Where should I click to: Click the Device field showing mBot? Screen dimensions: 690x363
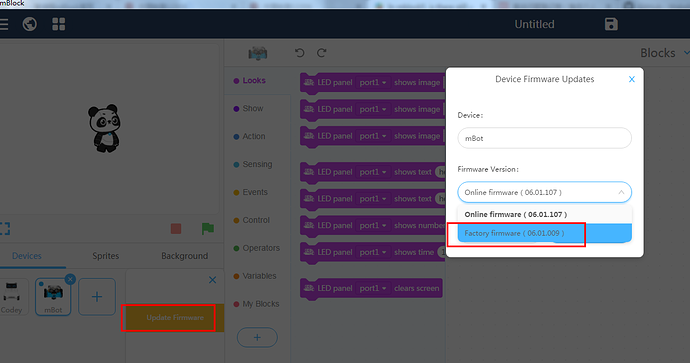[x=544, y=138]
